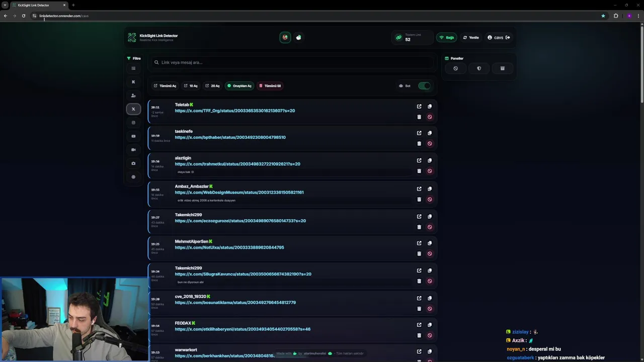644x362 pixels.
Task: Filter links by the video camera icon
Action: click(x=133, y=150)
